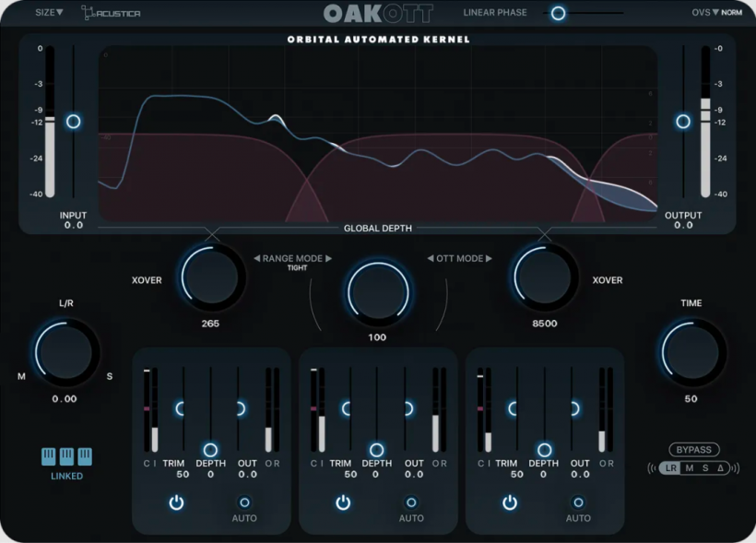Click the TIME knob
The image size is (756, 543).
[x=691, y=353]
